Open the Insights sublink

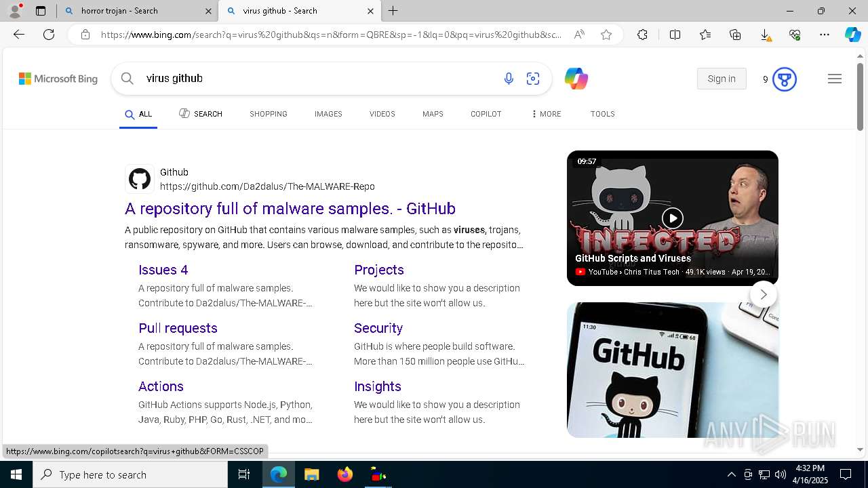(x=378, y=386)
